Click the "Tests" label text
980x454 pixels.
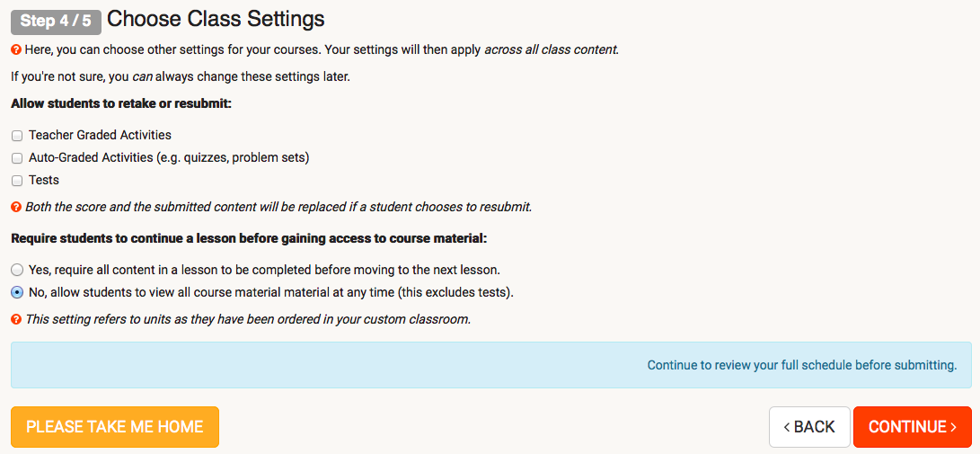(44, 180)
